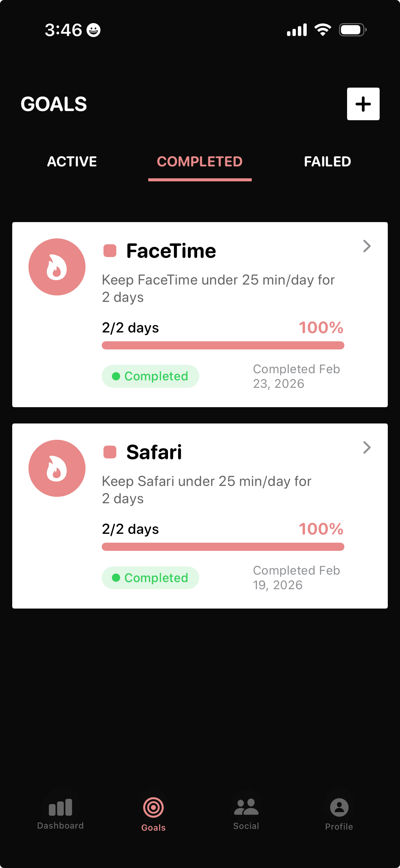Click the GOALS page heading
This screenshot has height=868, width=400.
pos(54,104)
